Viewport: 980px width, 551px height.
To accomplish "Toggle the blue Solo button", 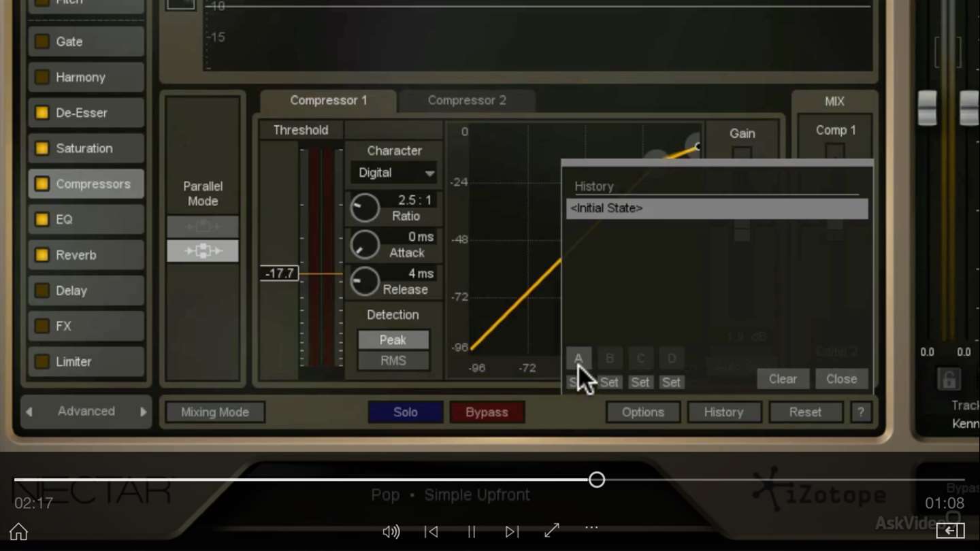I will (406, 412).
